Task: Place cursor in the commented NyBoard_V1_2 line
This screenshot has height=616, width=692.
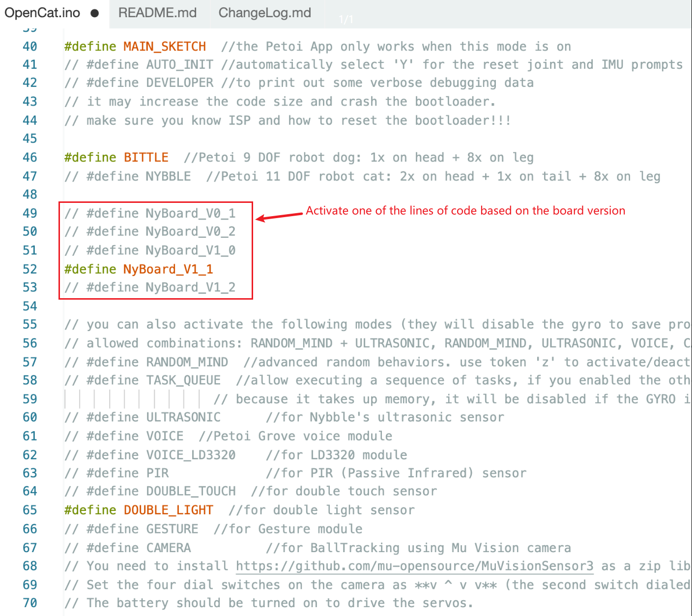Action: pos(150,287)
